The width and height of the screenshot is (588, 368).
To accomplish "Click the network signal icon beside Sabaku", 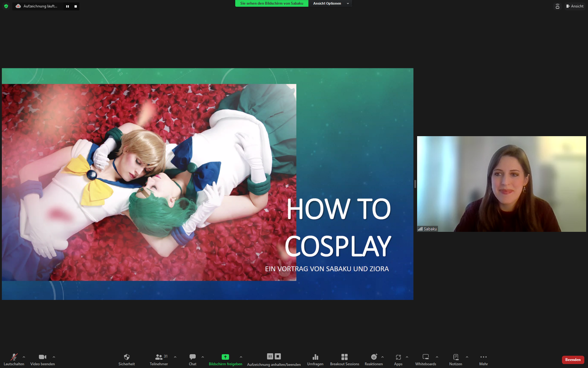I will click(420, 229).
